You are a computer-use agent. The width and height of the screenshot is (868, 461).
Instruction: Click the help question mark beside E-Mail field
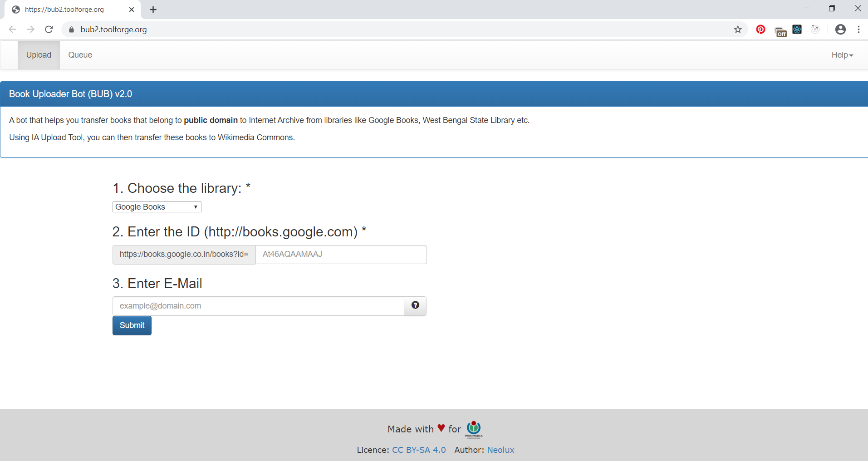point(415,306)
